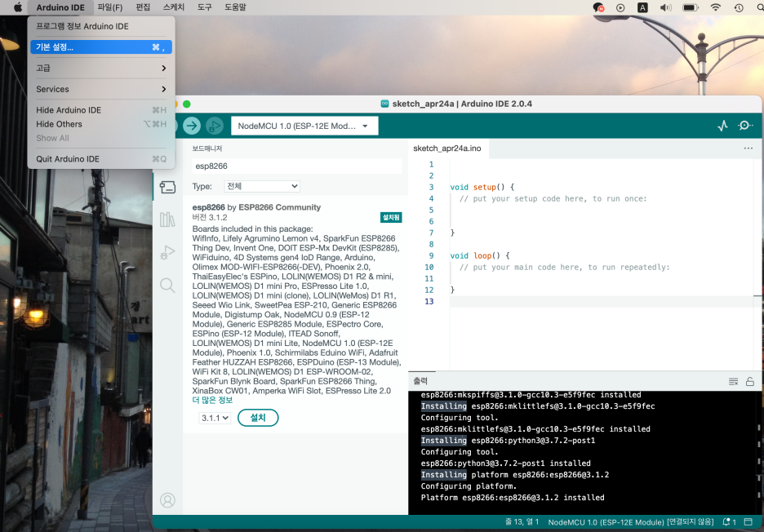Toggle output scroll lock icon
The width and height of the screenshot is (764, 532).
(750, 382)
